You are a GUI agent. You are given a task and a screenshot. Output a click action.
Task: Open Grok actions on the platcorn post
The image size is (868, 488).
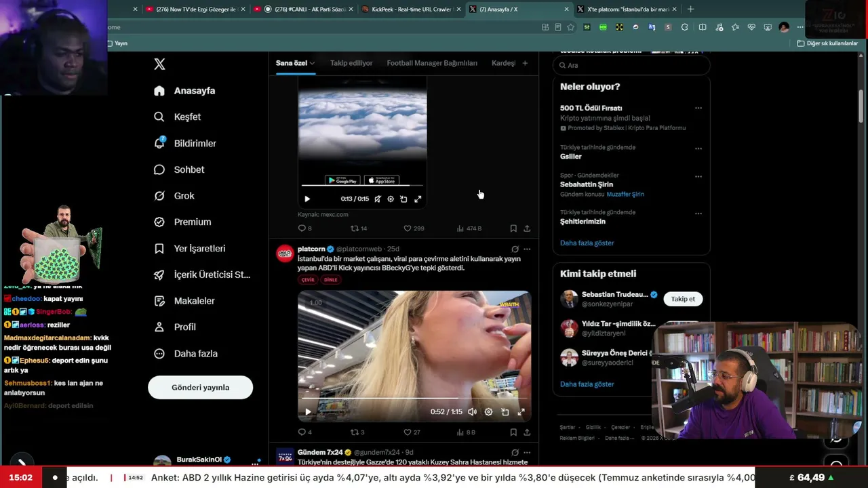(x=515, y=249)
